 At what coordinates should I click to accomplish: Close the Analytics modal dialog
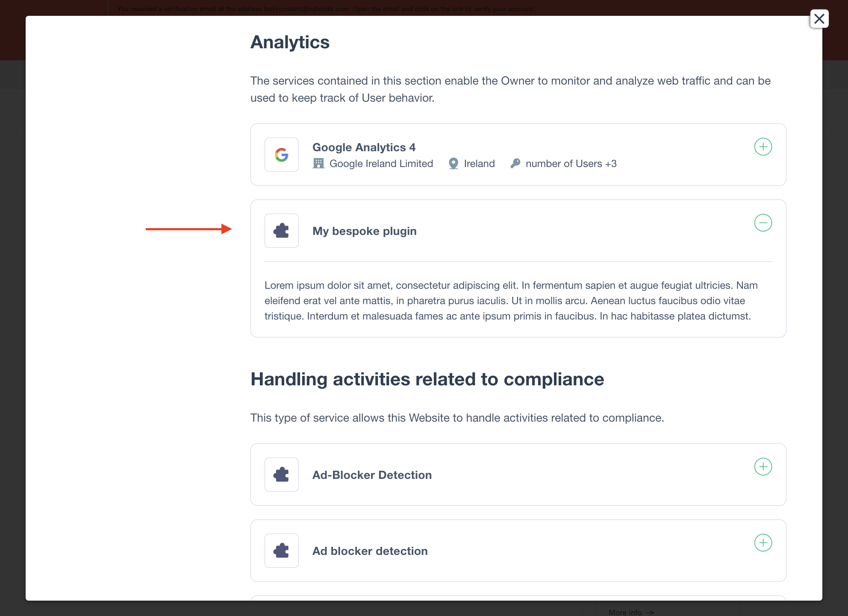point(819,19)
